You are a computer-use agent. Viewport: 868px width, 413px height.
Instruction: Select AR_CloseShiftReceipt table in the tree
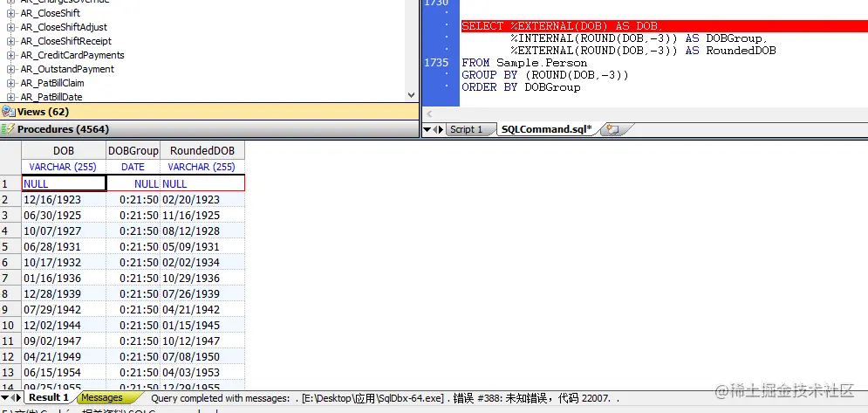(x=66, y=41)
